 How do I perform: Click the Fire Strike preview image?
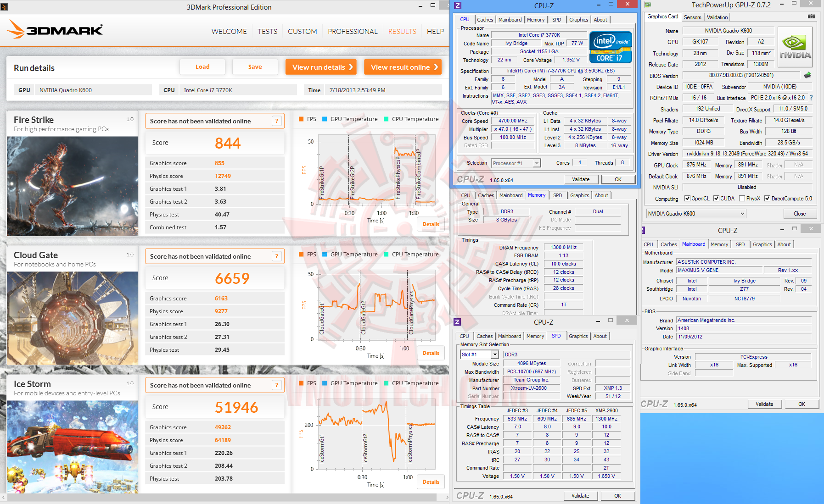tap(73, 186)
